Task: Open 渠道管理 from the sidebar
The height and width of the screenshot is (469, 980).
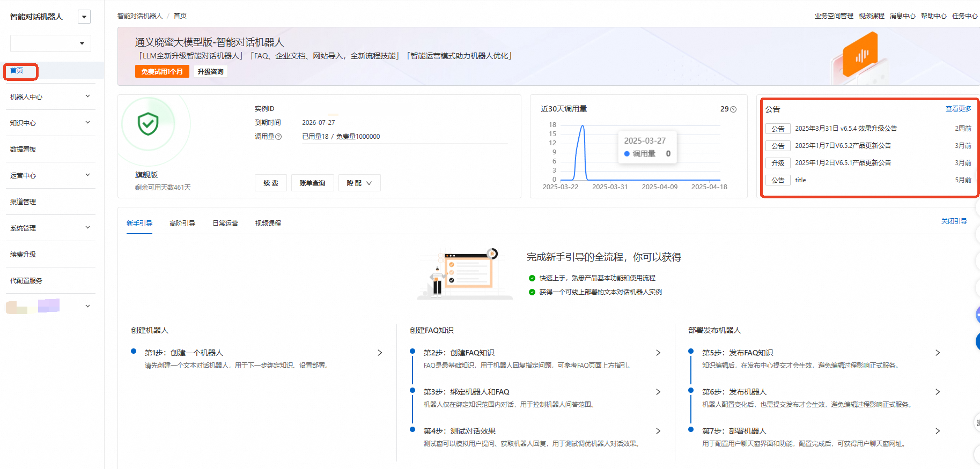Action: point(23,202)
